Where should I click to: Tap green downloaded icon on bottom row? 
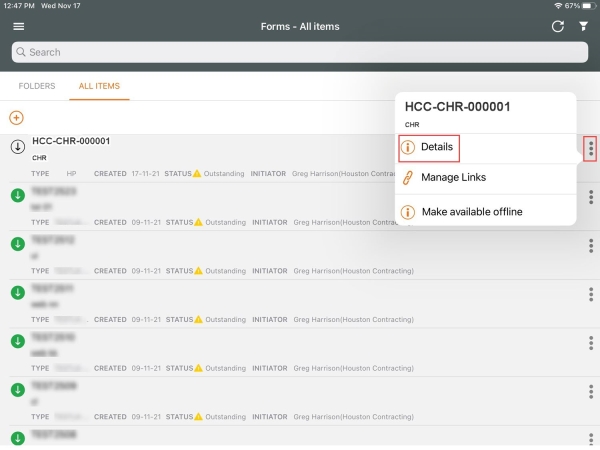[x=17, y=436]
